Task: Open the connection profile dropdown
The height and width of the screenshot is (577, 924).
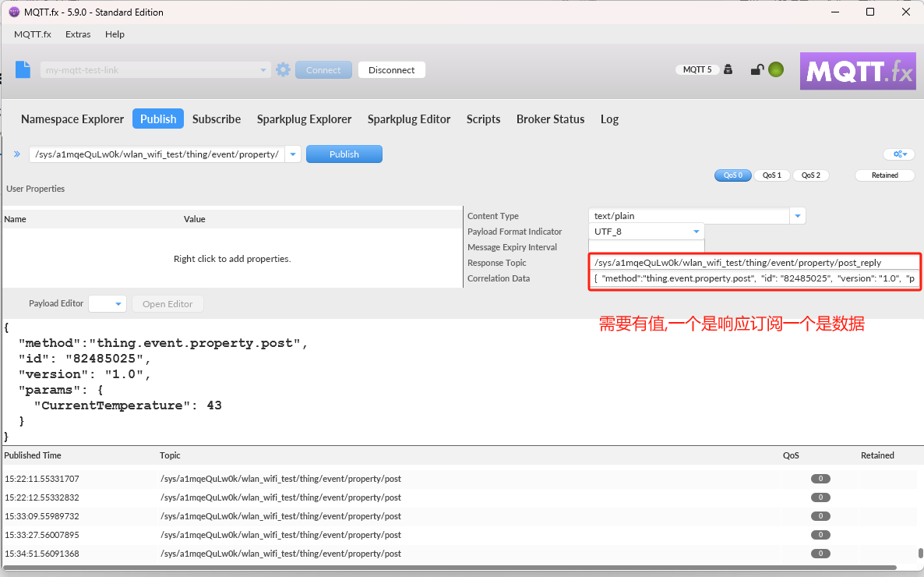Action: point(263,69)
